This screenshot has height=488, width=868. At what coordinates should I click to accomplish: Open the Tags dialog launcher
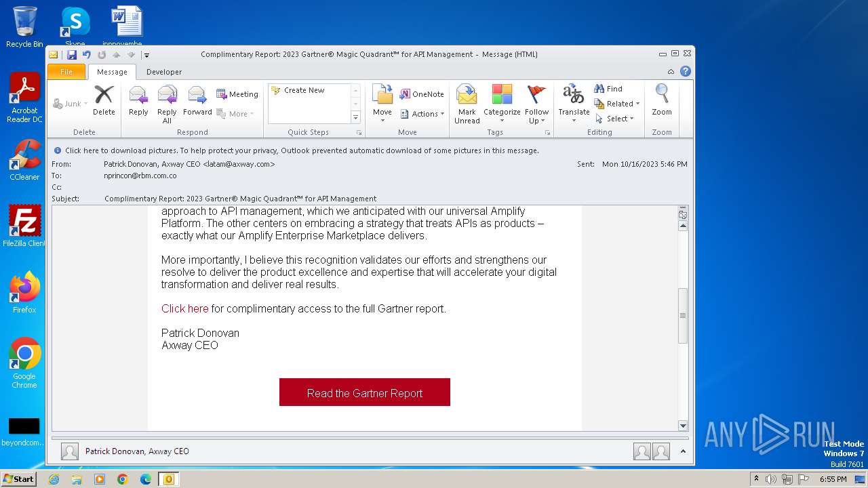547,133
